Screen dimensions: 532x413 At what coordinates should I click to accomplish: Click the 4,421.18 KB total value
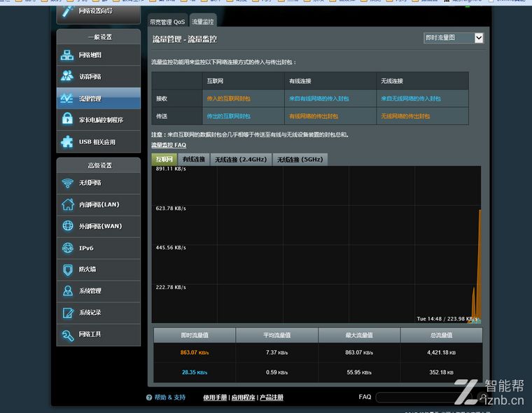442,353
